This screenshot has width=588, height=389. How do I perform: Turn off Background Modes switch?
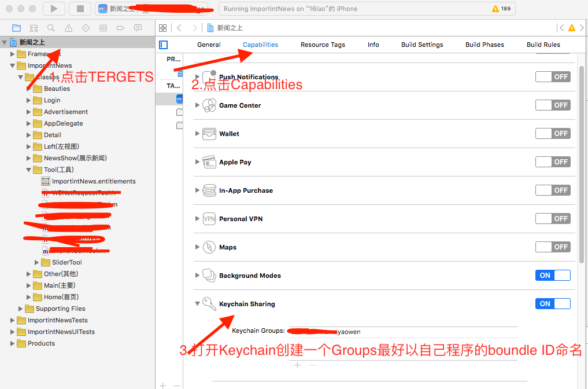click(553, 275)
